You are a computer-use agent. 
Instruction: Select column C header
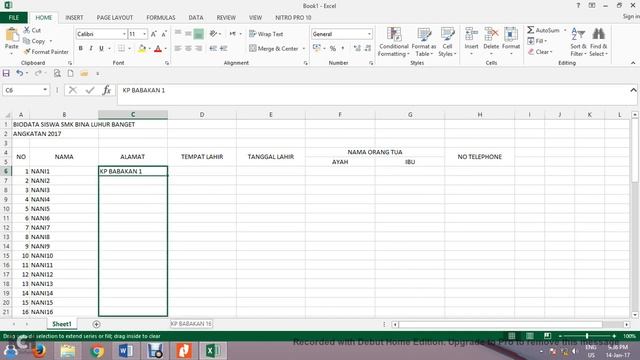pos(133,115)
